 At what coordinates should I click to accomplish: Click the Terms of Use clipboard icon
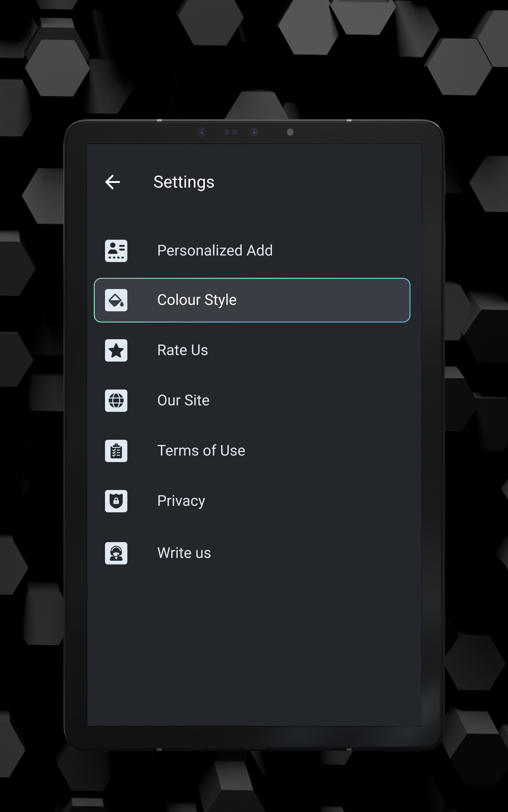tap(116, 451)
